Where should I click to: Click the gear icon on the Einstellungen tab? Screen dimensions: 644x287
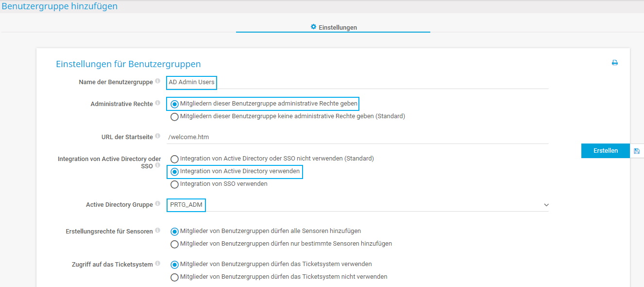click(314, 27)
